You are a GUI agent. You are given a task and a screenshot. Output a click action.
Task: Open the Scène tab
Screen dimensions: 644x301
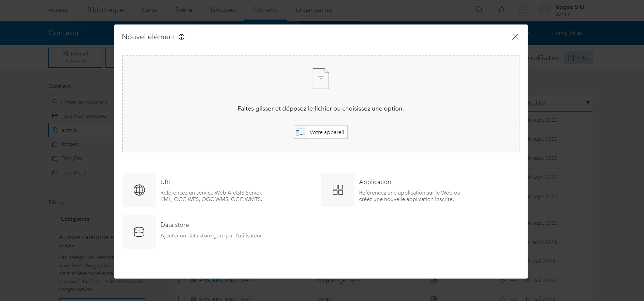(184, 10)
